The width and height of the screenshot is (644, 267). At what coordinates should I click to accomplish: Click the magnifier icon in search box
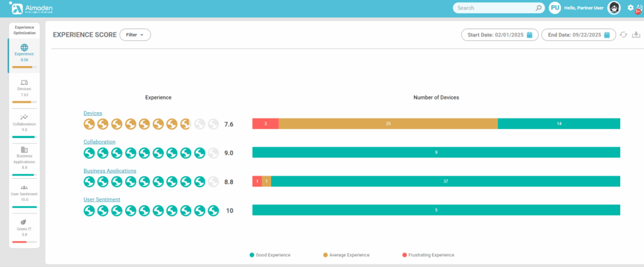pos(538,8)
